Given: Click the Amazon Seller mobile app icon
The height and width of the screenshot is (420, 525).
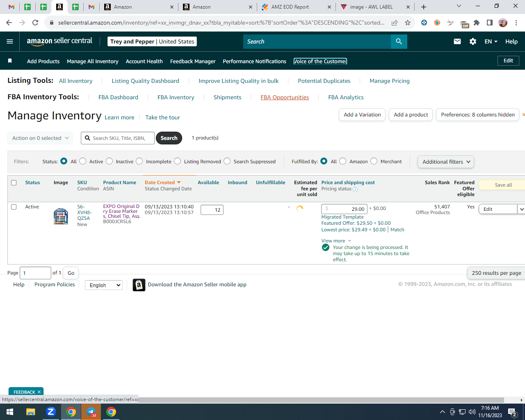Looking at the screenshot, I should (x=139, y=285).
